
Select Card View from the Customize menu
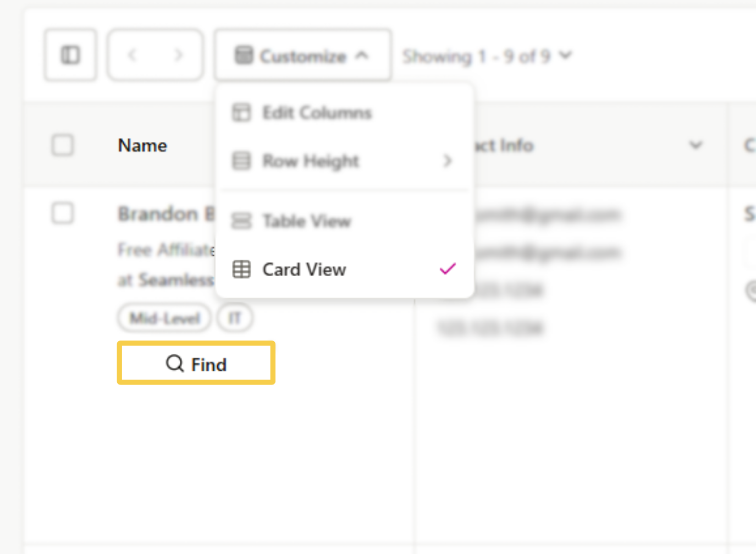point(304,269)
